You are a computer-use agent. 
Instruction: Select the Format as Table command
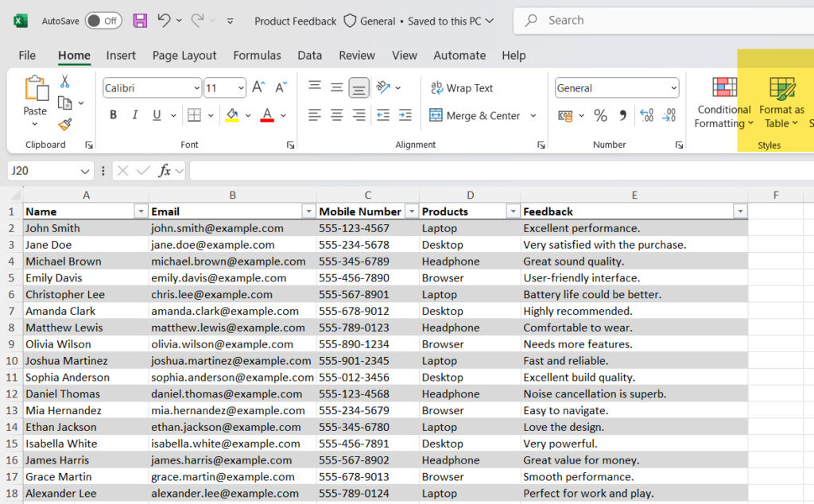(x=781, y=103)
